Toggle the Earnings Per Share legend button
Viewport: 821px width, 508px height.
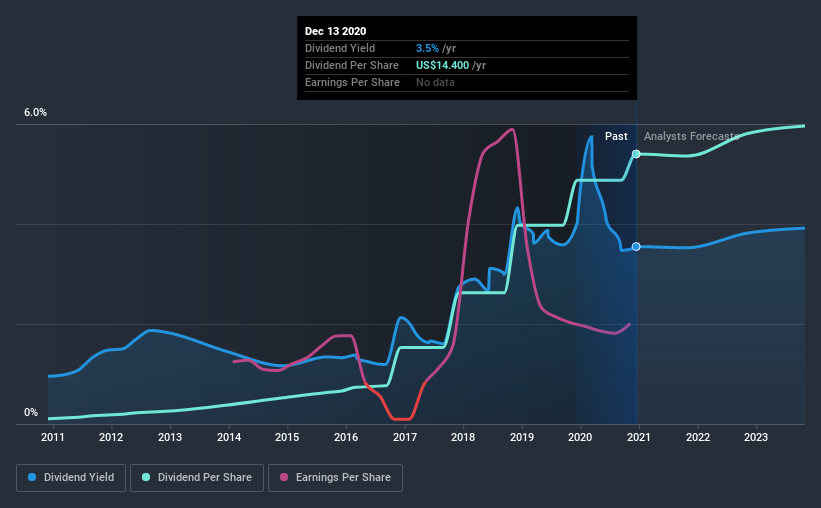click(336, 478)
